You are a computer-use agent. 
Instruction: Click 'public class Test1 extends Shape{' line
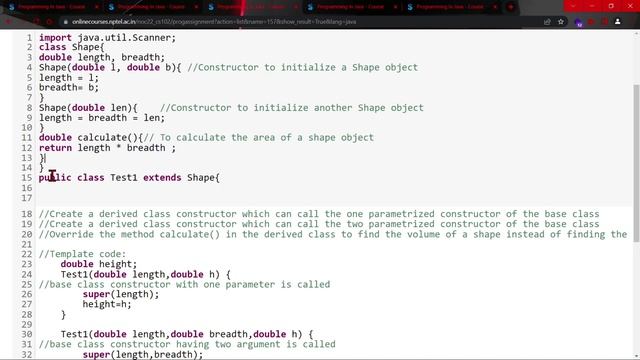point(129,178)
